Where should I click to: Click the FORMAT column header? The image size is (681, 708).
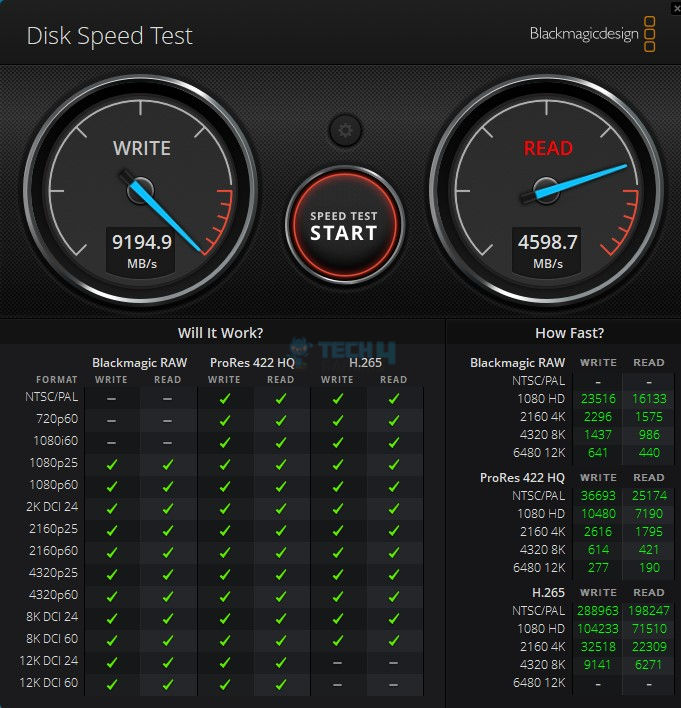pyautogui.click(x=57, y=380)
